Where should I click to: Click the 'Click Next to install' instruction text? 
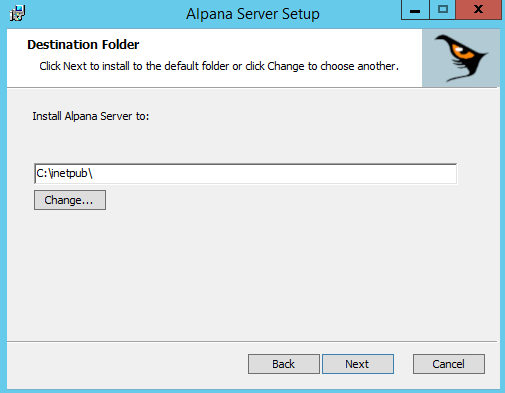click(219, 66)
